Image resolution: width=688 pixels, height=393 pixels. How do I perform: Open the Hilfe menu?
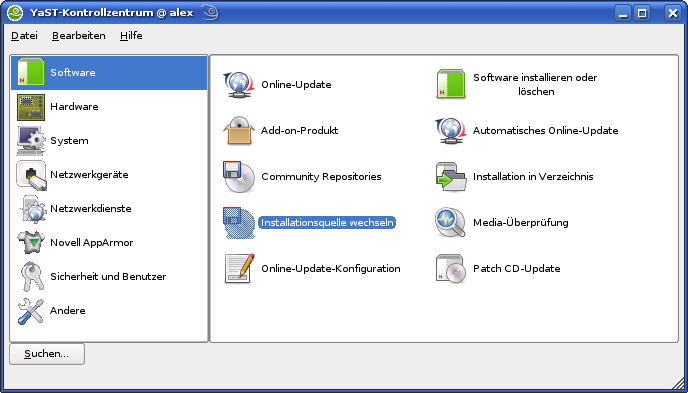(131, 36)
